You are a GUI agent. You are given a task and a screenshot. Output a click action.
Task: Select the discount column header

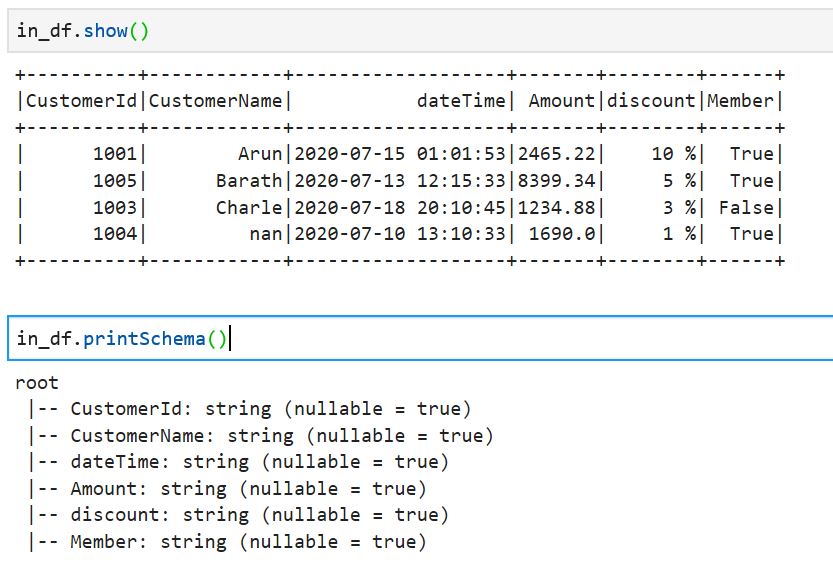[x=651, y=100]
